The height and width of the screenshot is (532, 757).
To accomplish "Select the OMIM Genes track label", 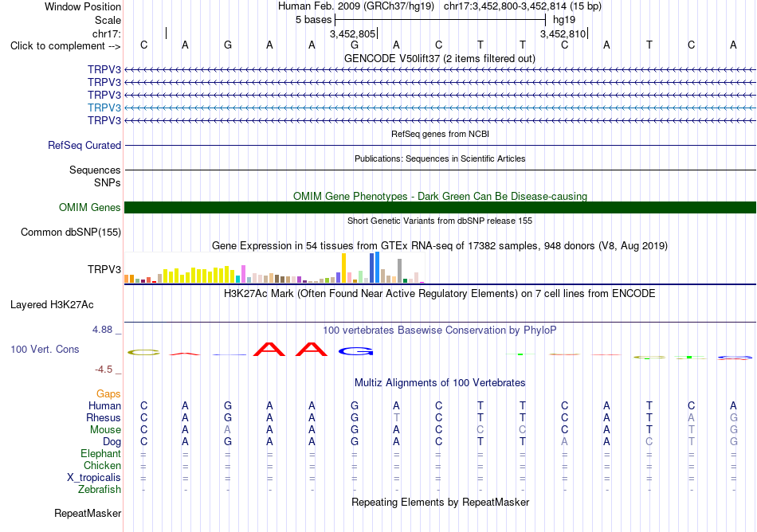I will (x=90, y=207).
